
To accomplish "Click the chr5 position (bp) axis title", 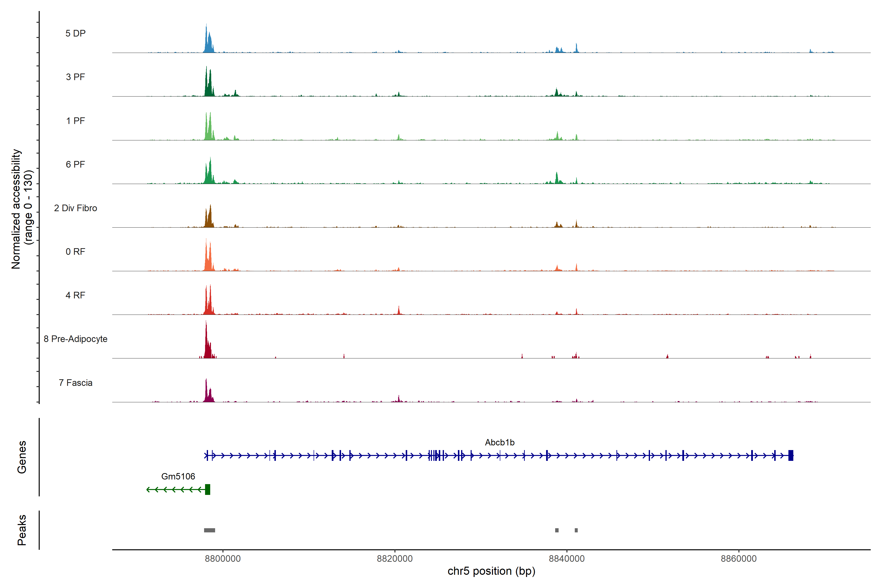I will [x=491, y=571].
